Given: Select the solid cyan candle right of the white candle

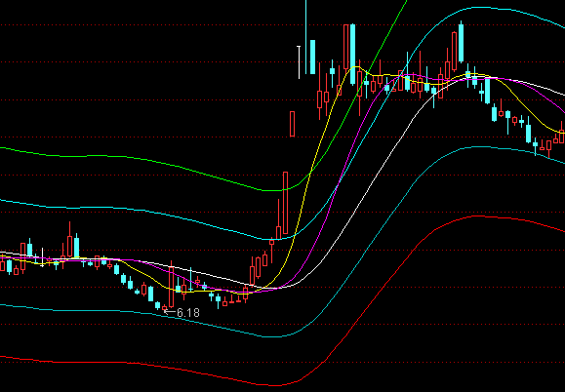Looking at the screenshot, I should point(312,57).
